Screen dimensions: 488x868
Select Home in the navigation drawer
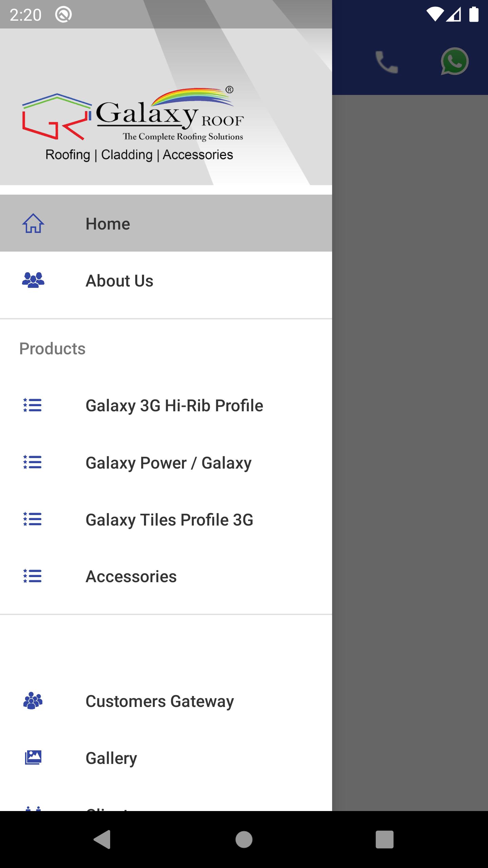point(166,223)
